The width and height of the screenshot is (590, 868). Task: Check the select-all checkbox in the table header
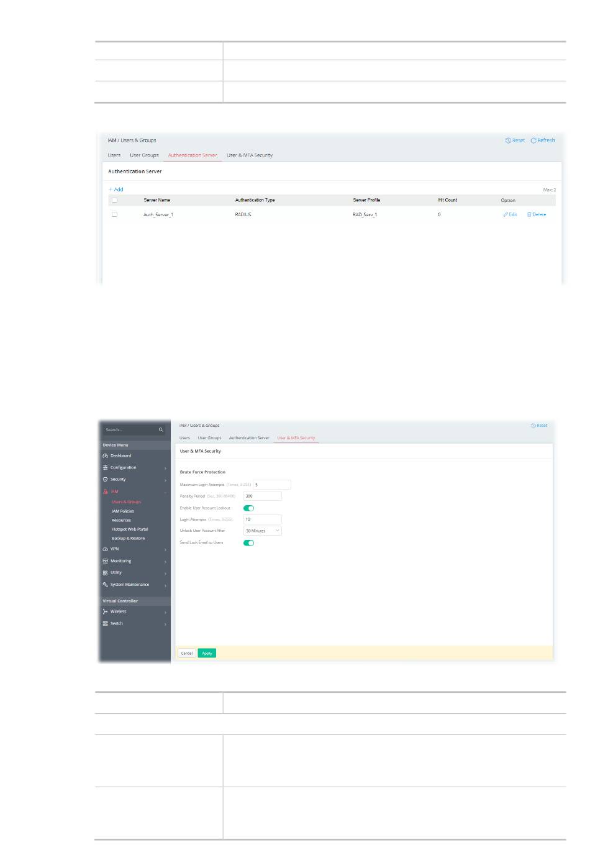click(114, 200)
